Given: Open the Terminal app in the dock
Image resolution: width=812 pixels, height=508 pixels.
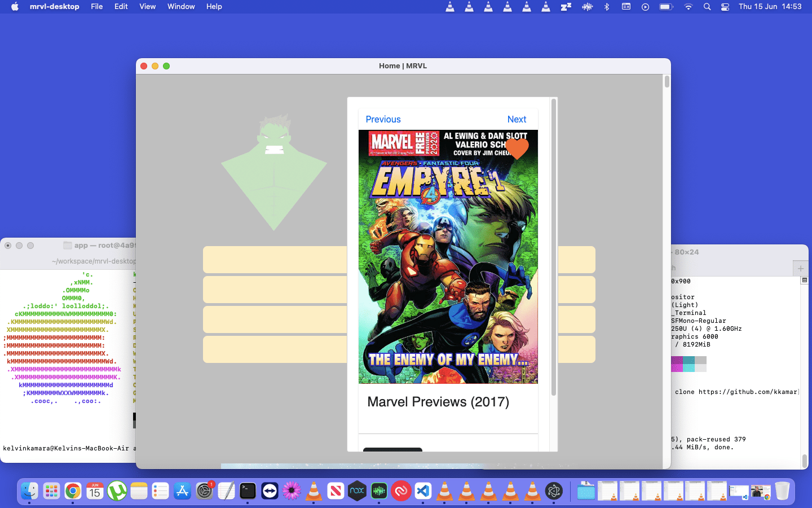Looking at the screenshot, I should click(x=248, y=491).
